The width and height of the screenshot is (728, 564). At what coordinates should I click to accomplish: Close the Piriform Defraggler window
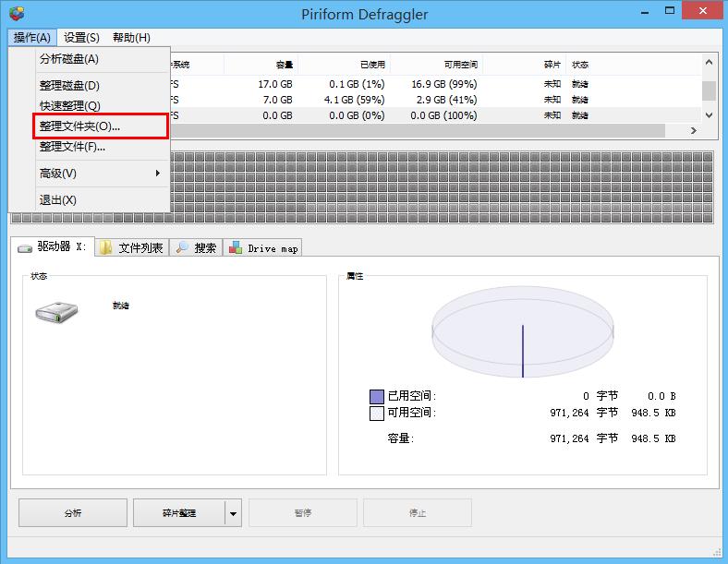(702, 10)
